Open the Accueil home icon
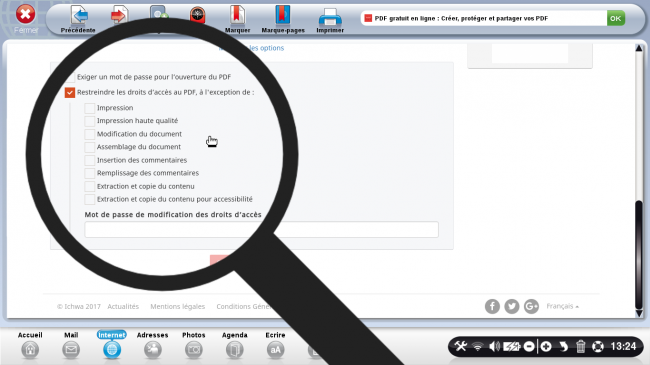650x365 pixels. [x=30, y=350]
